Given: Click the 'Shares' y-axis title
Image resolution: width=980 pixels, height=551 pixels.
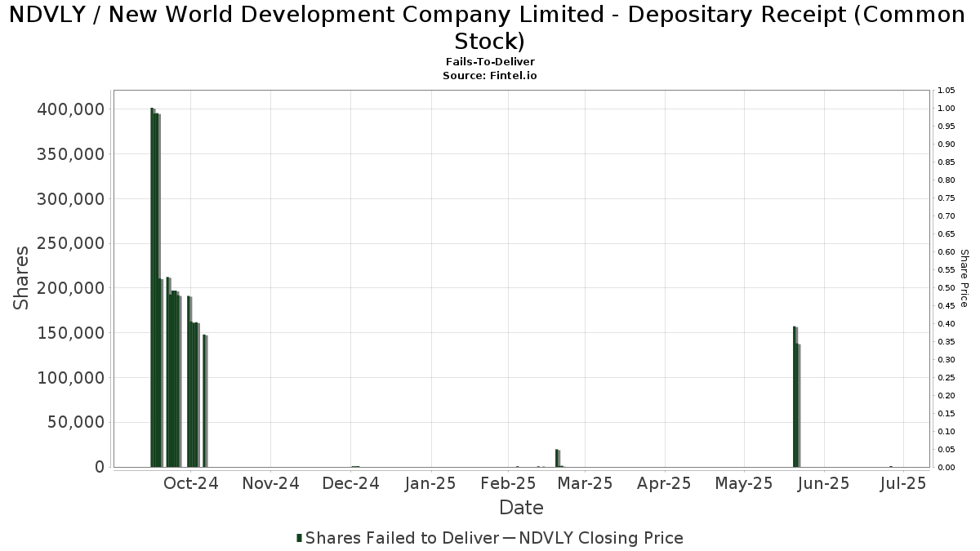Looking at the screenshot, I should [x=22, y=278].
